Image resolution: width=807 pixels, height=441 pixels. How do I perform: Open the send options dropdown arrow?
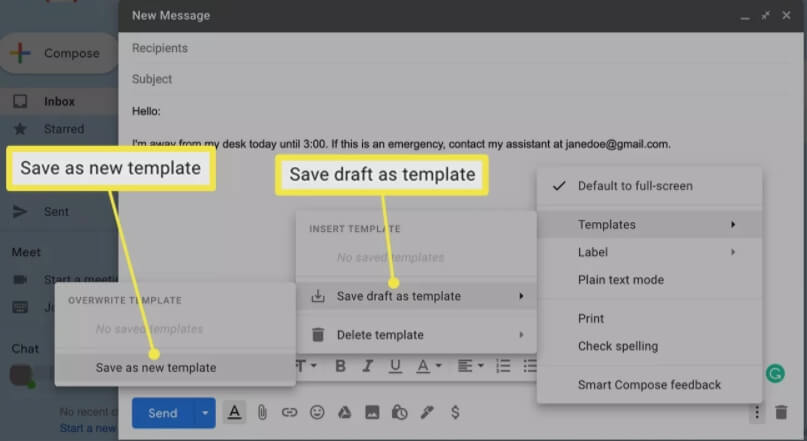[205, 413]
